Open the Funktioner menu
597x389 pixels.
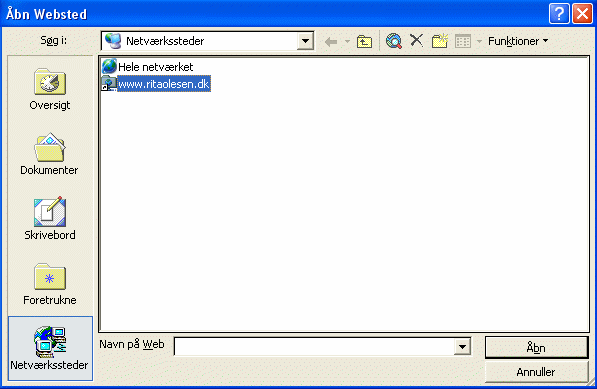(518, 41)
